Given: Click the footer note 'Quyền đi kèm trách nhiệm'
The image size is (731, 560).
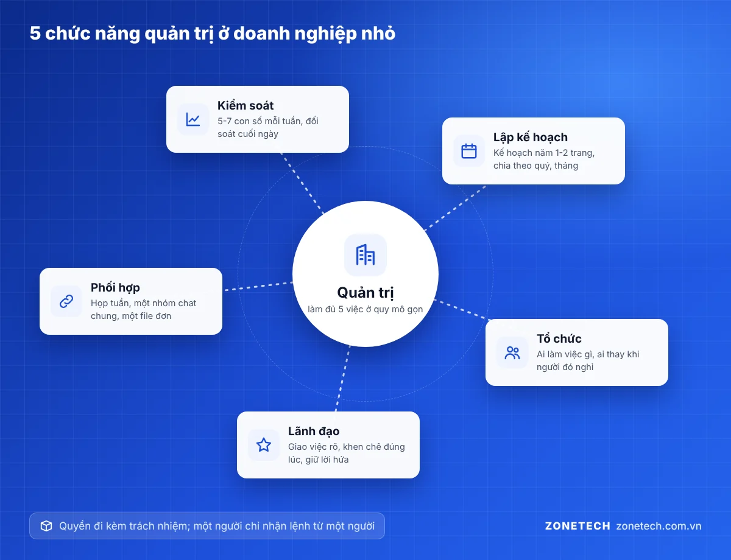Looking at the screenshot, I should click(122, 526).
